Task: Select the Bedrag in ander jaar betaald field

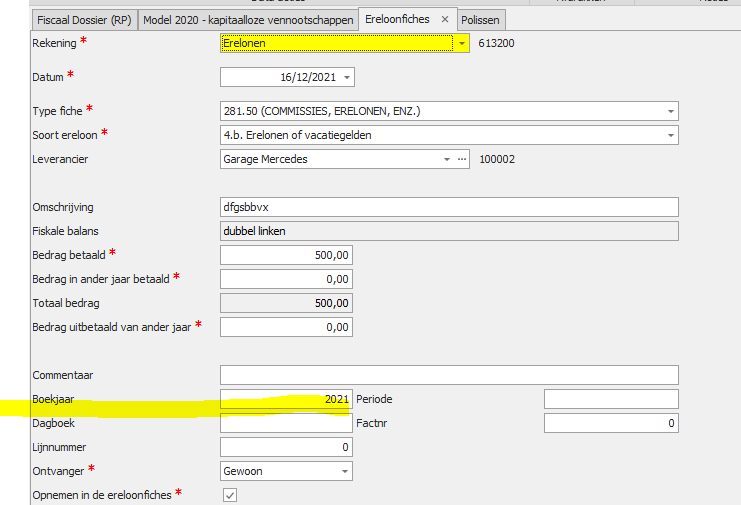Action: pyautogui.click(x=286, y=279)
